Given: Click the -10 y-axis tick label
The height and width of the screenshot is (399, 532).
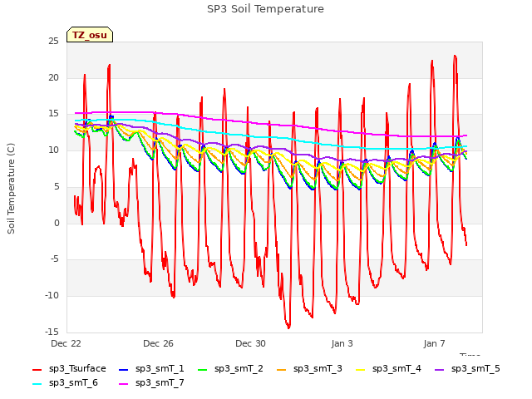Looking at the screenshot, I should (x=52, y=296).
